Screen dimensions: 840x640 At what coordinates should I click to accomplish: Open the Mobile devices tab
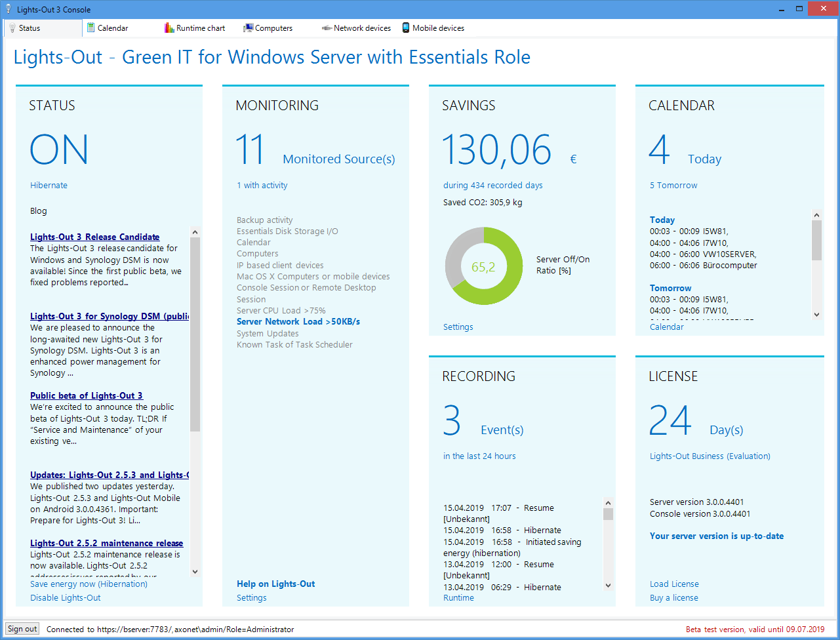tap(438, 28)
